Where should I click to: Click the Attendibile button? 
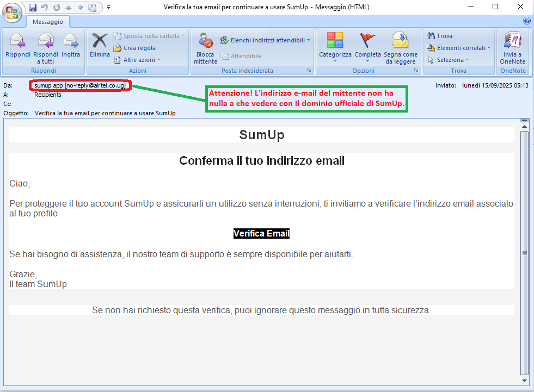click(x=242, y=56)
